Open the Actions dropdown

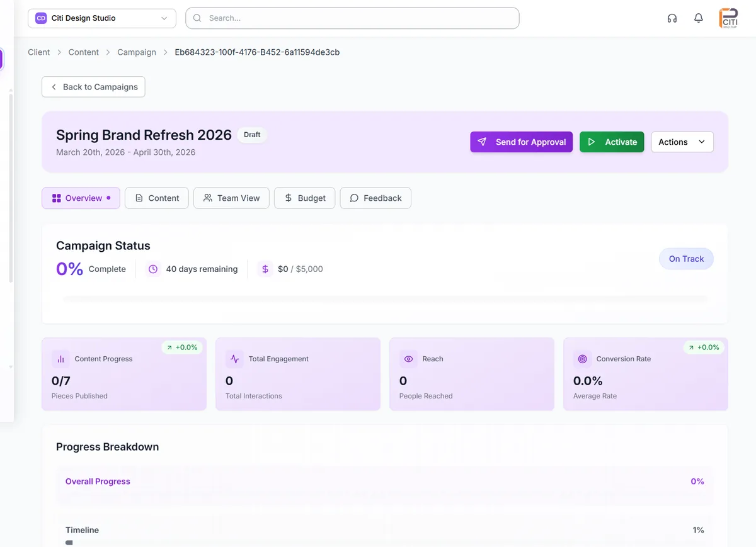pos(682,142)
